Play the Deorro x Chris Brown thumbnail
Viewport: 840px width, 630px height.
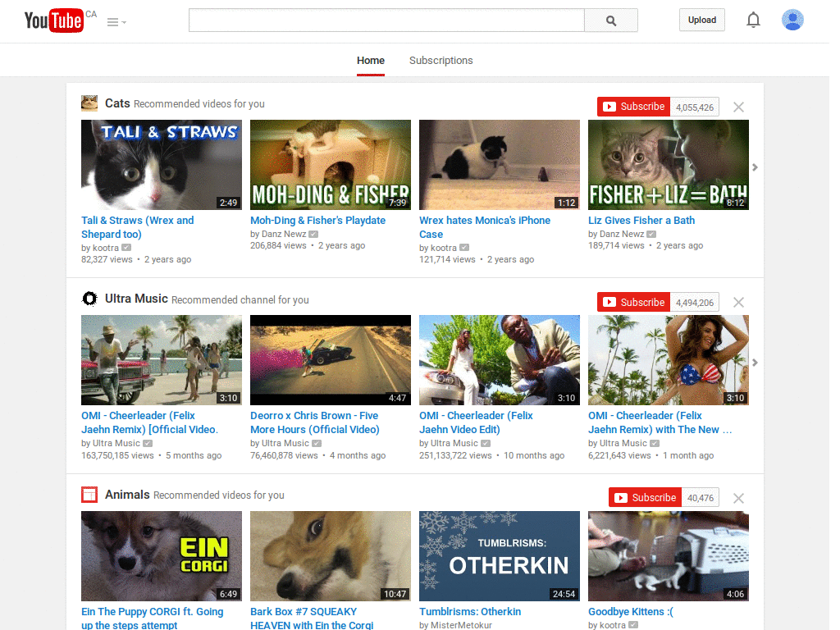(331, 360)
